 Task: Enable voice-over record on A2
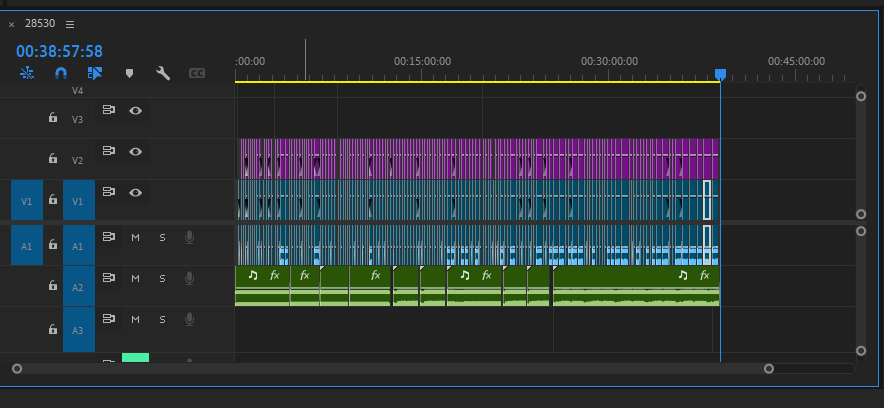tap(189, 278)
